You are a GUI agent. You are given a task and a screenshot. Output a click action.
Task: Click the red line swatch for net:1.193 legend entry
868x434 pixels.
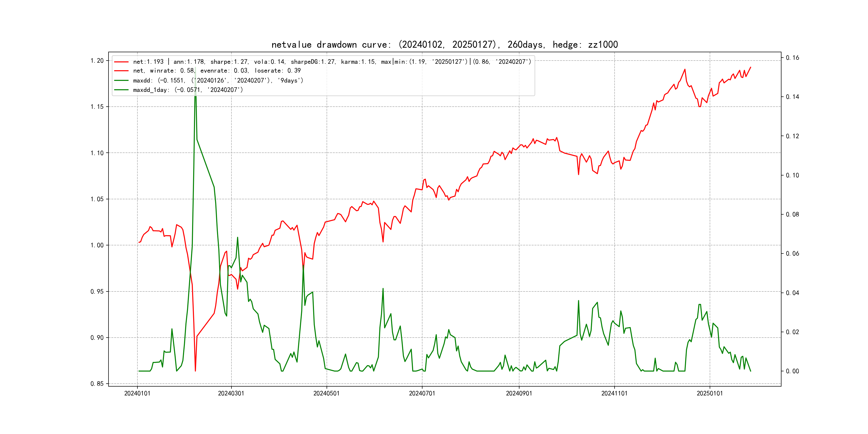point(121,62)
